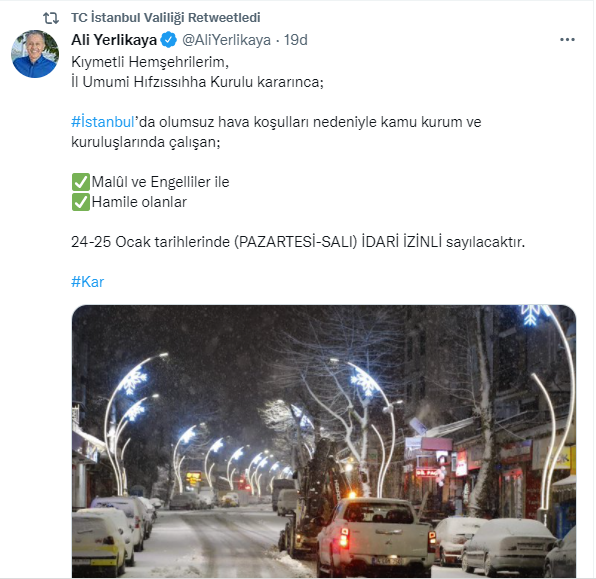Open Ali Yerlikaya's profile avatar picture
Screen dimensions: 596x579
pyautogui.click(x=35, y=54)
